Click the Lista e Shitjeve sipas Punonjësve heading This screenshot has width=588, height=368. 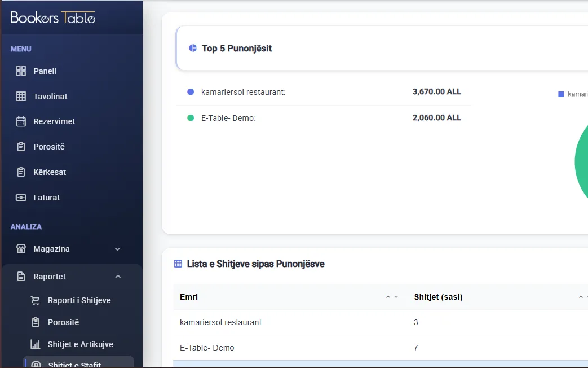click(x=256, y=264)
